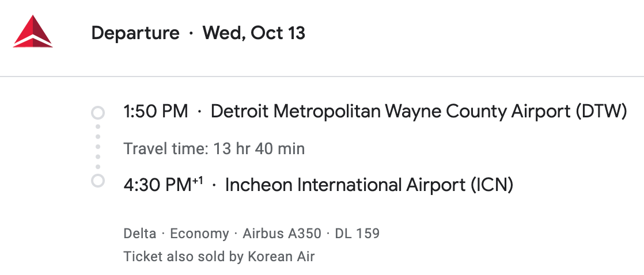644x275 pixels.
Task: Click the Travel time: 13 hr 40 min text
Action: (214, 148)
